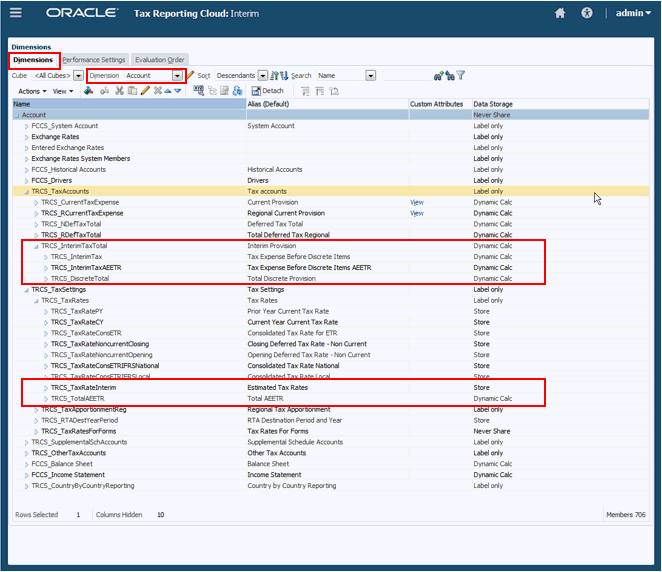
Task: Collapse the TRCS_InterimTaxTotal node
Action: click(36, 246)
